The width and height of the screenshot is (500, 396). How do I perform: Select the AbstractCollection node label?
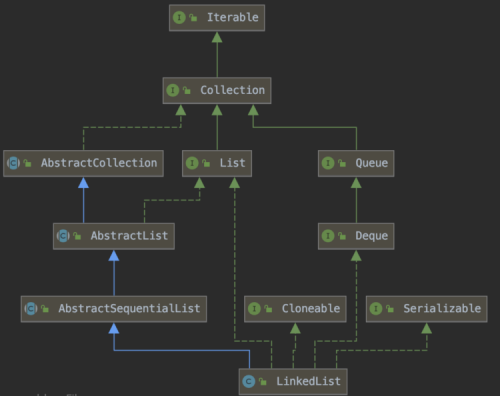tap(99, 163)
